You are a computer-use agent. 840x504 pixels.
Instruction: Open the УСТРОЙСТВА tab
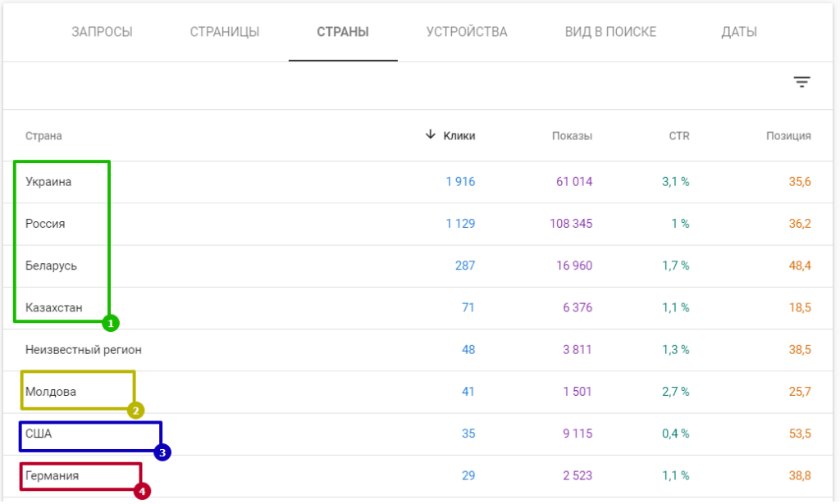pos(467,32)
